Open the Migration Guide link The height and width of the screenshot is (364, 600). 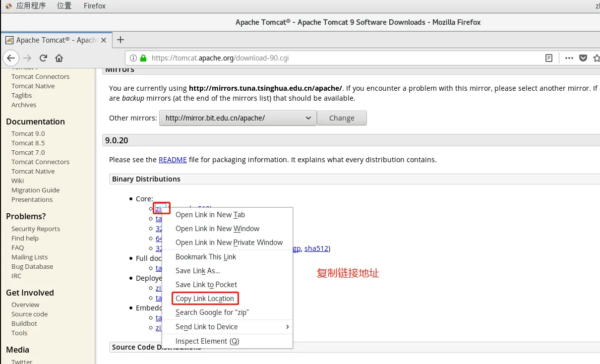click(35, 190)
